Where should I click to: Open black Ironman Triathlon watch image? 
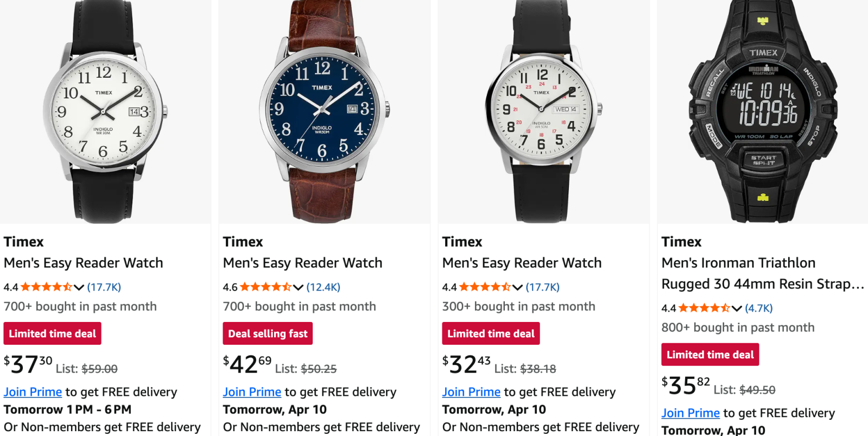[763, 111]
